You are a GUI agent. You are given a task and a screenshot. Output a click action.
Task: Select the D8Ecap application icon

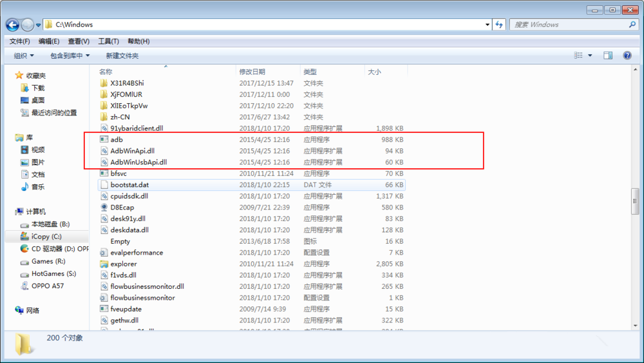[104, 207]
